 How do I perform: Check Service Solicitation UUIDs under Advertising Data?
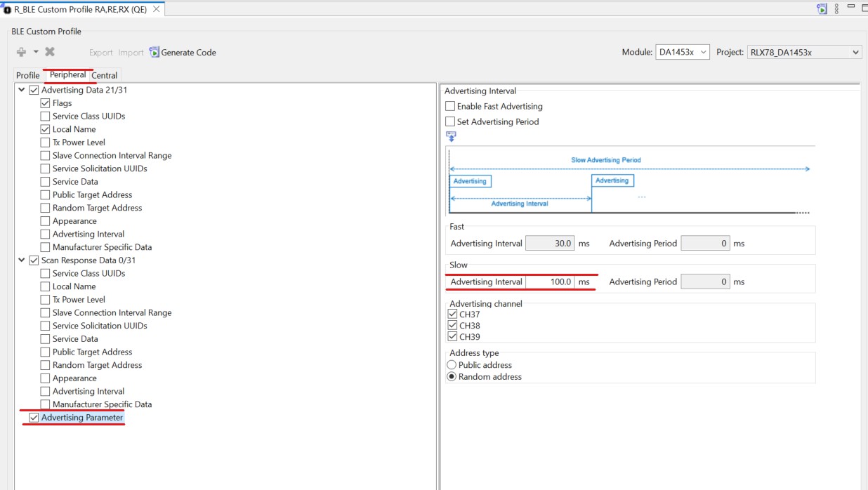pyautogui.click(x=45, y=168)
